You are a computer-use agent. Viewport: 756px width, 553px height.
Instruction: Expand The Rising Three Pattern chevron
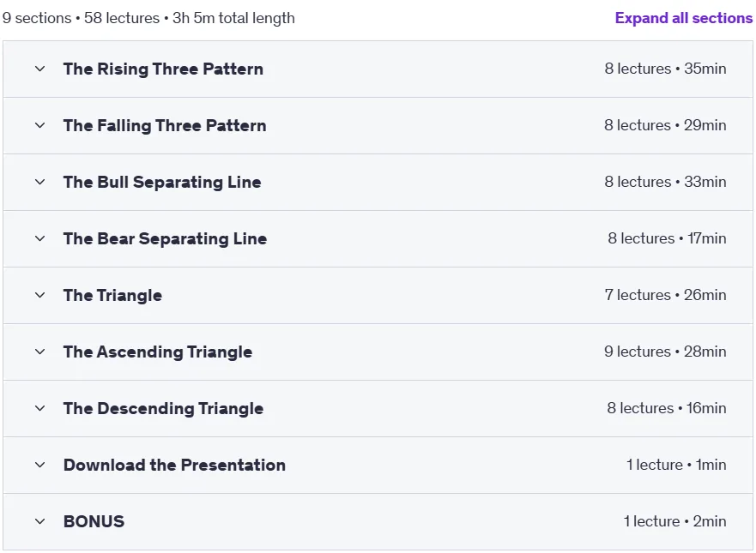pos(40,69)
